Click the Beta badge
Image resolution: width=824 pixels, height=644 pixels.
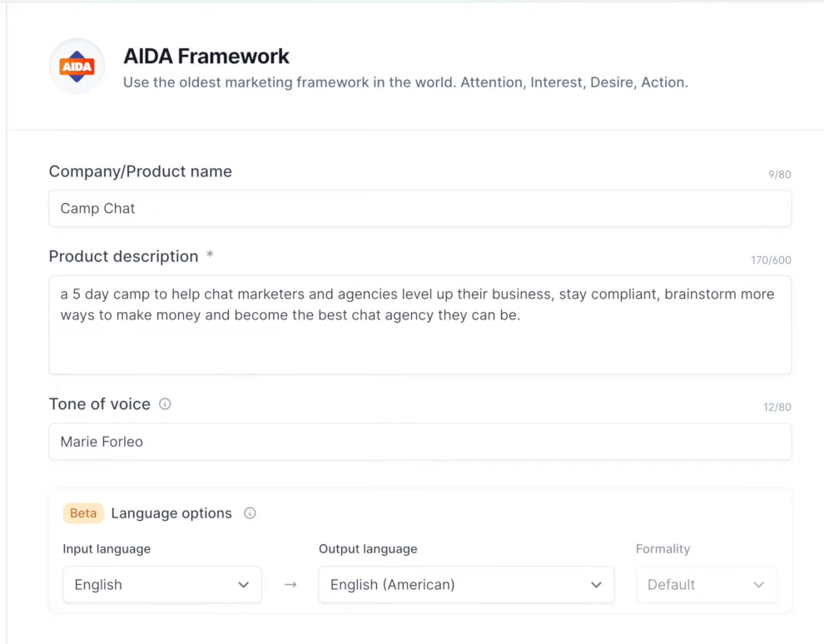83,513
